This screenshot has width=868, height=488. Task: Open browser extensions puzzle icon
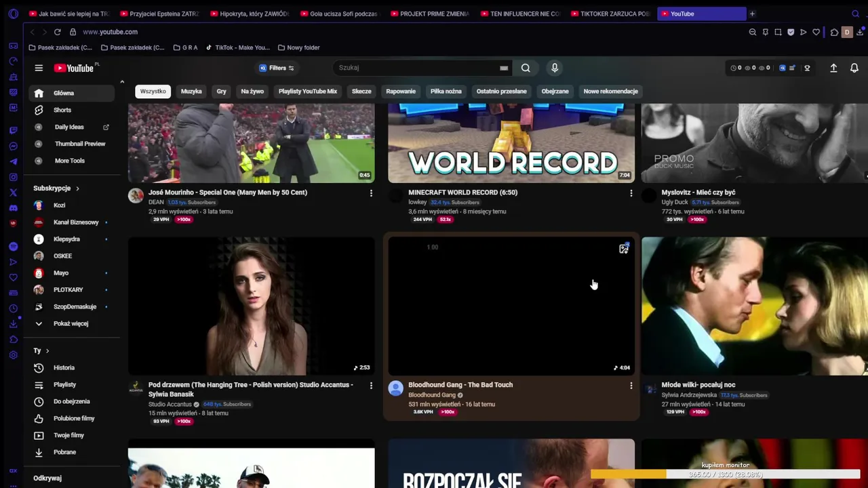tap(834, 32)
